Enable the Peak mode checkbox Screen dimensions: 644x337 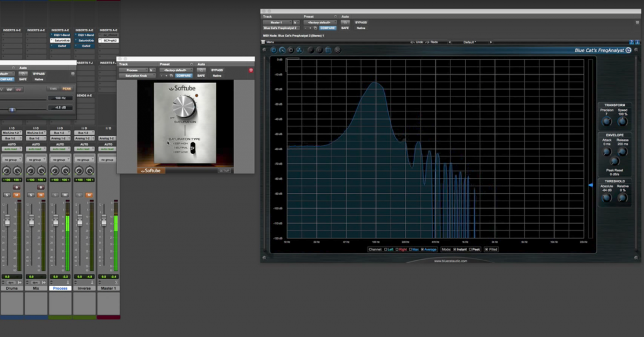[x=470, y=249]
